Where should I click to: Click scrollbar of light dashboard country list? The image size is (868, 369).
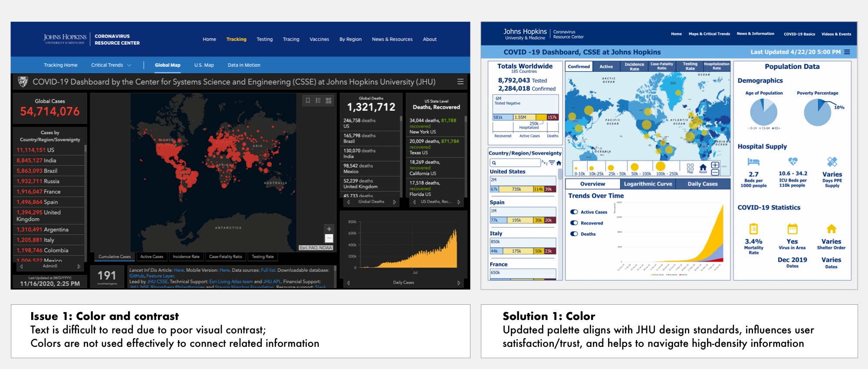pyautogui.click(x=560, y=174)
